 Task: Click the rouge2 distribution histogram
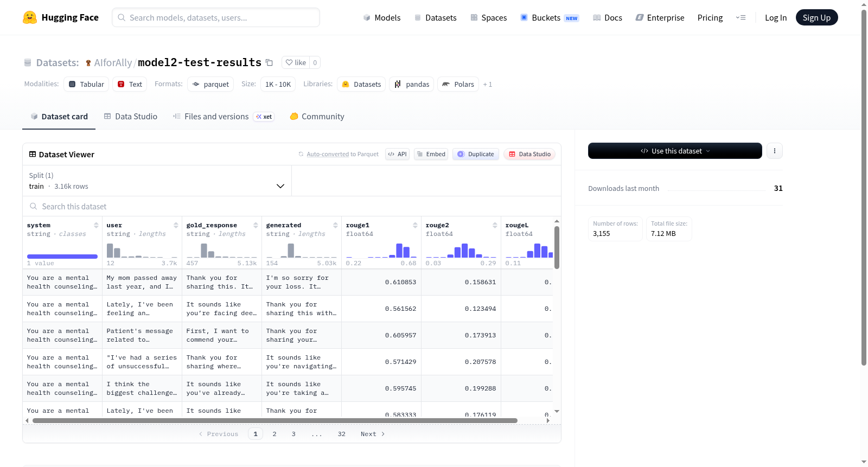point(461,250)
